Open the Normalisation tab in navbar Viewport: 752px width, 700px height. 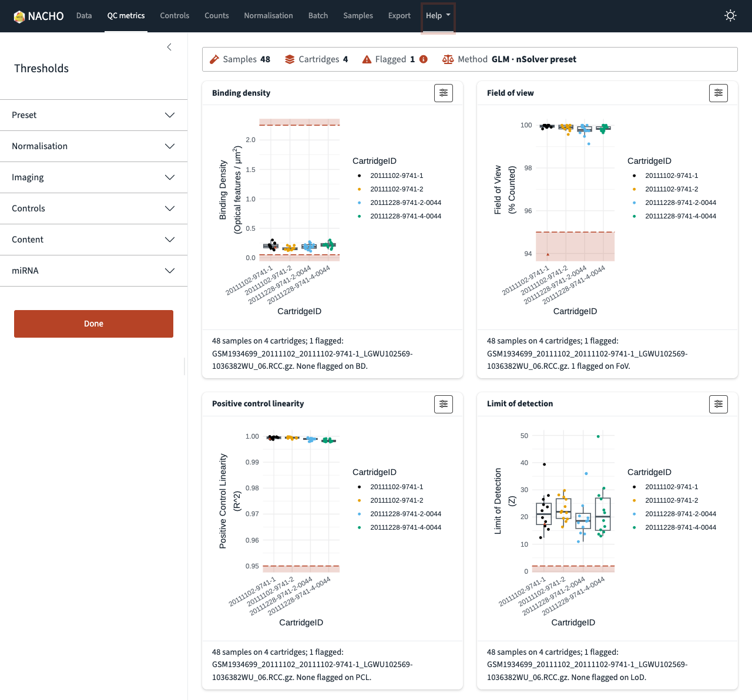tap(268, 16)
